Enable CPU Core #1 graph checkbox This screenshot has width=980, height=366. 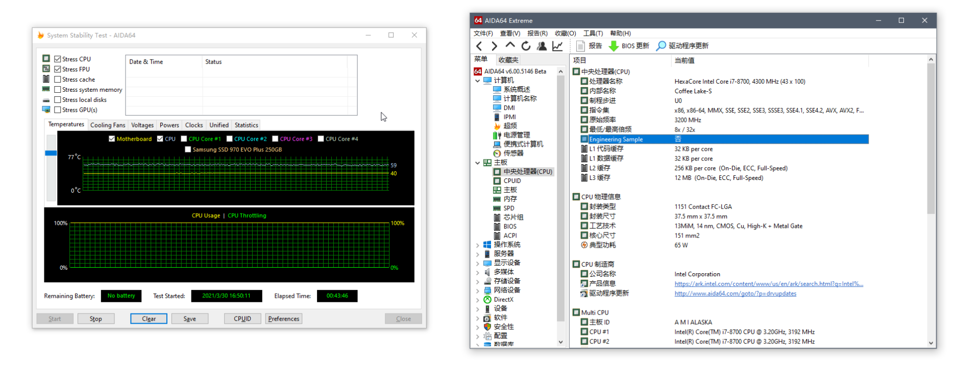(x=184, y=139)
